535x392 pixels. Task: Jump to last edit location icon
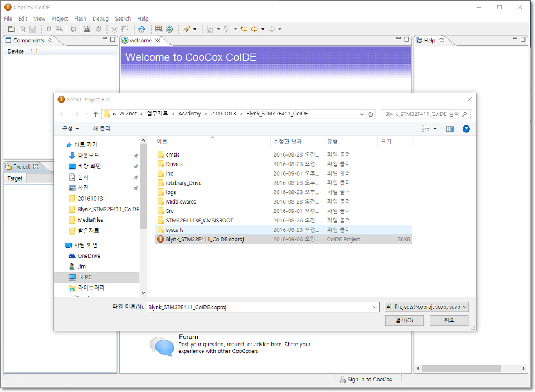(244, 29)
